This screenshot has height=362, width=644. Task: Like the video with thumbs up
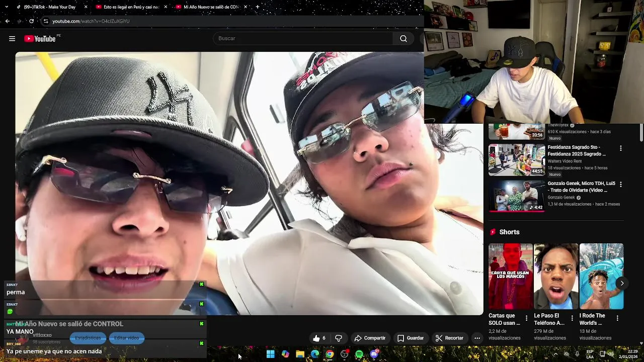319,338
